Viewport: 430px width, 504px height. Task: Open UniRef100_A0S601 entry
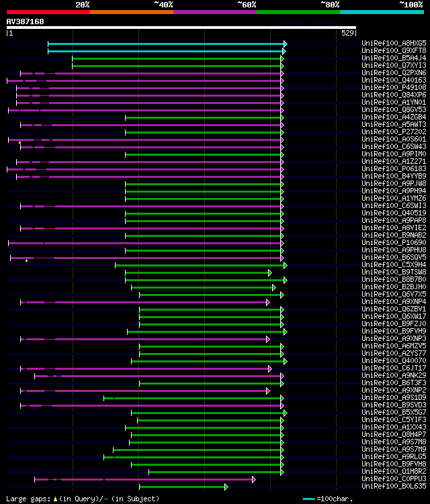(394, 139)
